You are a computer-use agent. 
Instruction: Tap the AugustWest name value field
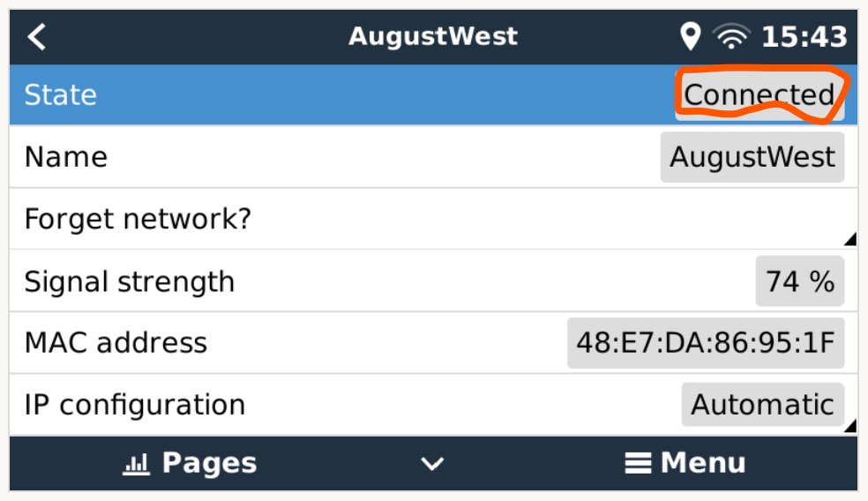click(x=752, y=157)
